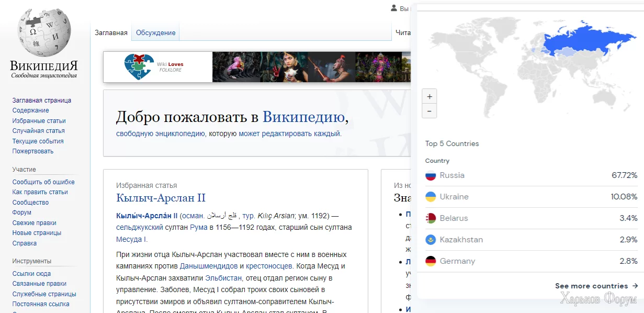Click the Germany flag icon
Screen dimensions: 644x313
pyautogui.click(x=431, y=261)
